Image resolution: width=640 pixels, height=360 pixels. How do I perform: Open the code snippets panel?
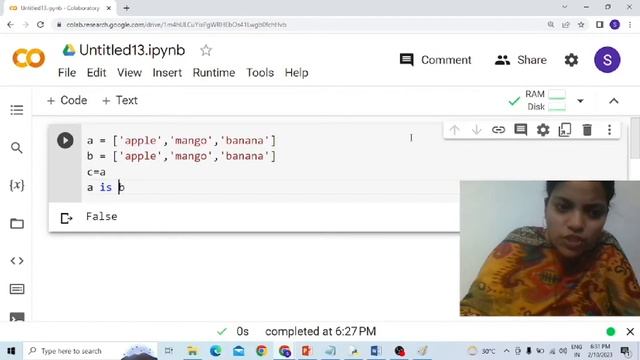click(17, 260)
